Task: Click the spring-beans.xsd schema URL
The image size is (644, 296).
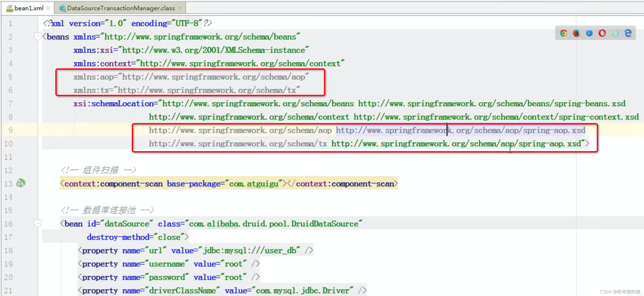Action: pyautogui.click(x=491, y=103)
